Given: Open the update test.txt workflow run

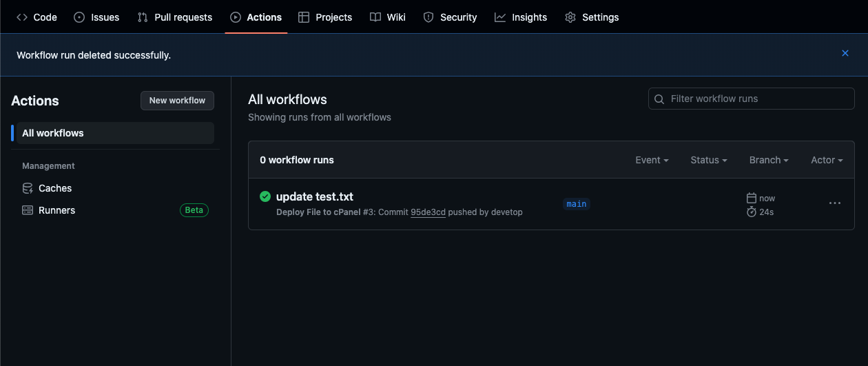Looking at the screenshot, I should [x=315, y=196].
